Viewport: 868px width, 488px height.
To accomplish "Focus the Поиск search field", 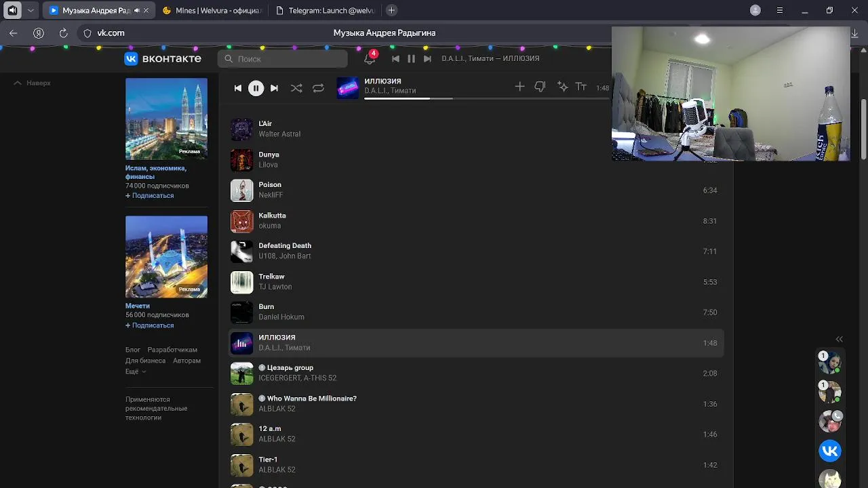I will pos(283,59).
